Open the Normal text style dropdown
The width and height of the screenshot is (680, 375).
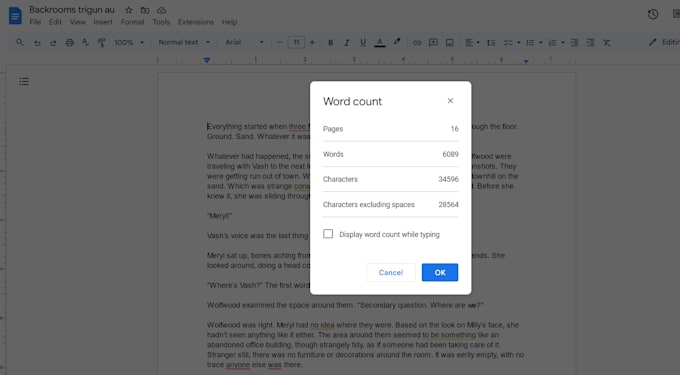(x=184, y=42)
